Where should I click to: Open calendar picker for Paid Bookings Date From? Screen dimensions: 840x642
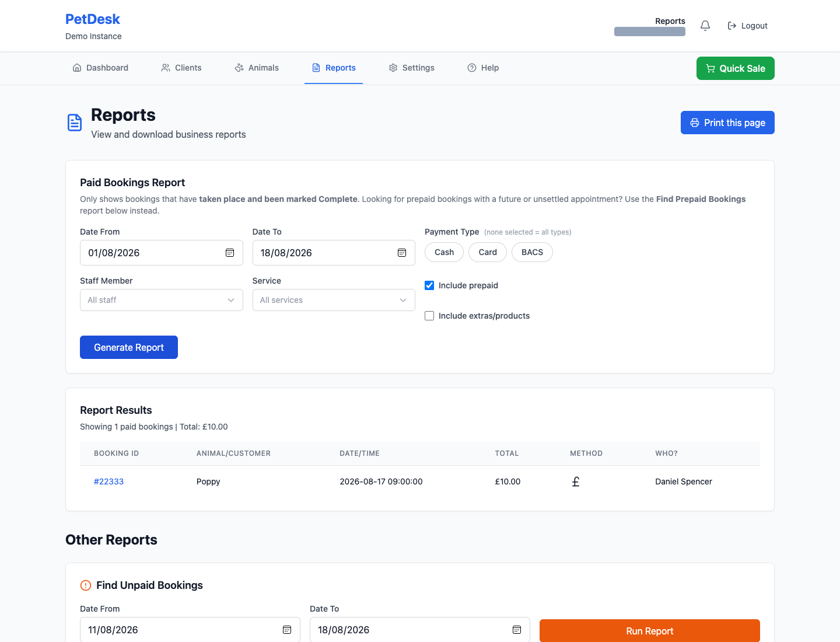point(230,253)
